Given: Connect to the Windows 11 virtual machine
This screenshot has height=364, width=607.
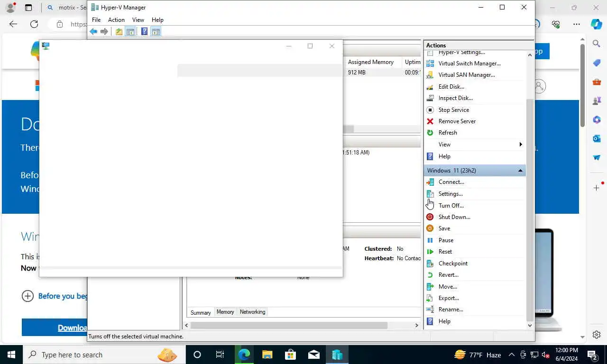Looking at the screenshot, I should (451, 182).
